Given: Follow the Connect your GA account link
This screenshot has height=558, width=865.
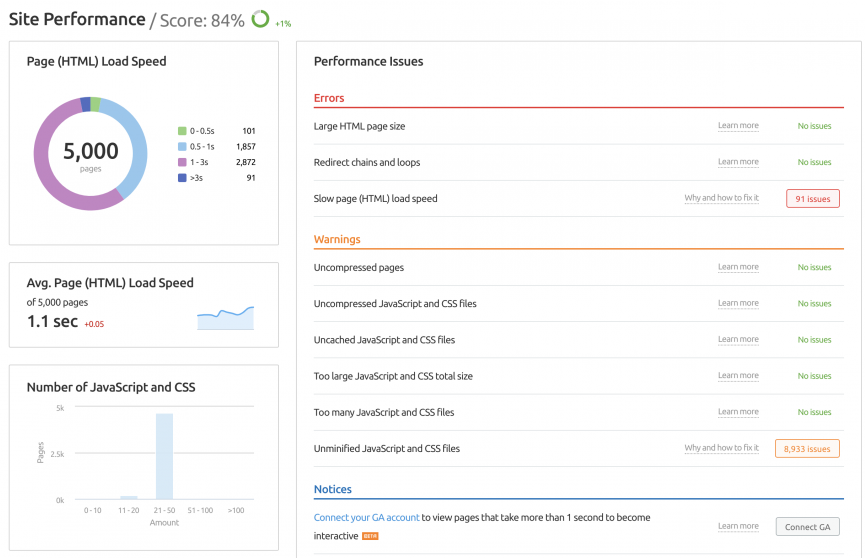Looking at the screenshot, I should coord(366,518).
